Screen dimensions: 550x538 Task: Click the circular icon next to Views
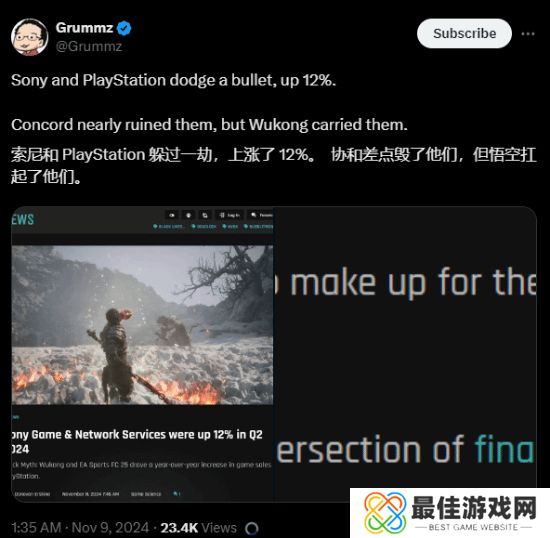(x=252, y=528)
